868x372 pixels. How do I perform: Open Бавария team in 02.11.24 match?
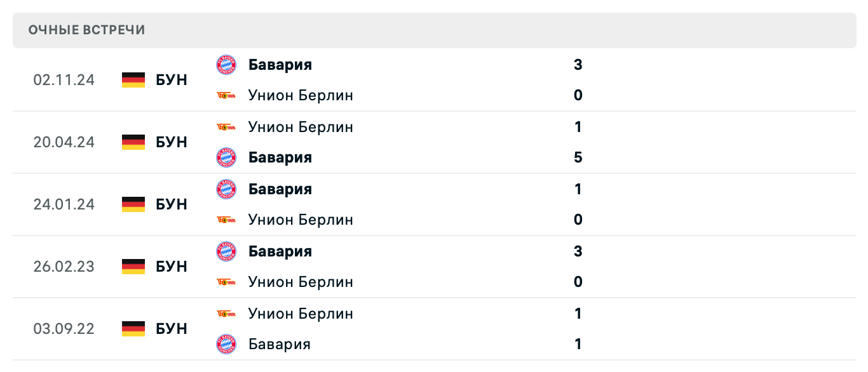pos(280,65)
